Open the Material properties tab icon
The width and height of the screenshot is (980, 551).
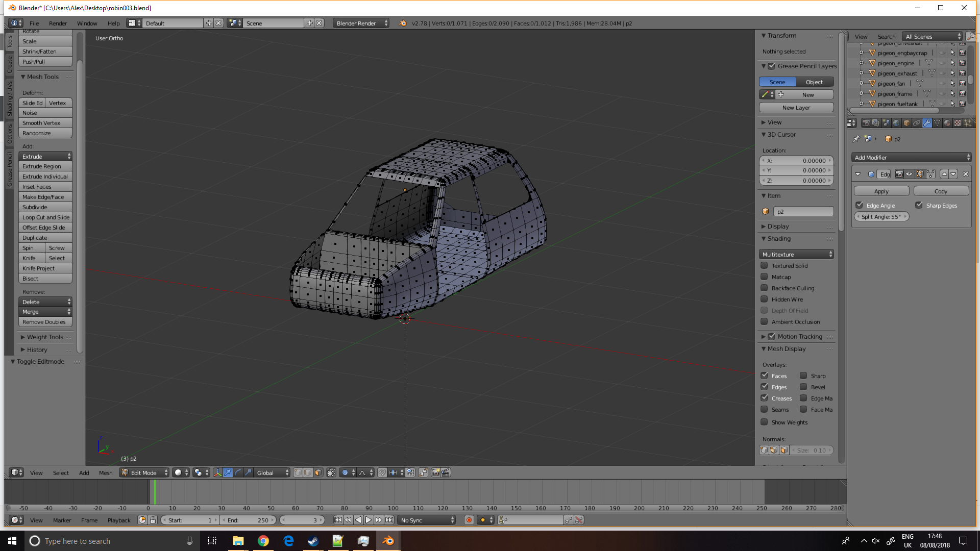coord(947,123)
